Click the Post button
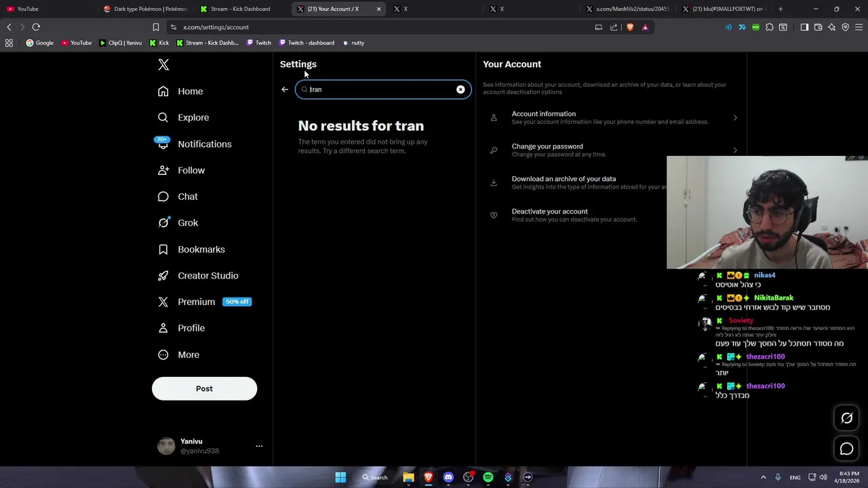The height and width of the screenshot is (488, 868). point(204,388)
